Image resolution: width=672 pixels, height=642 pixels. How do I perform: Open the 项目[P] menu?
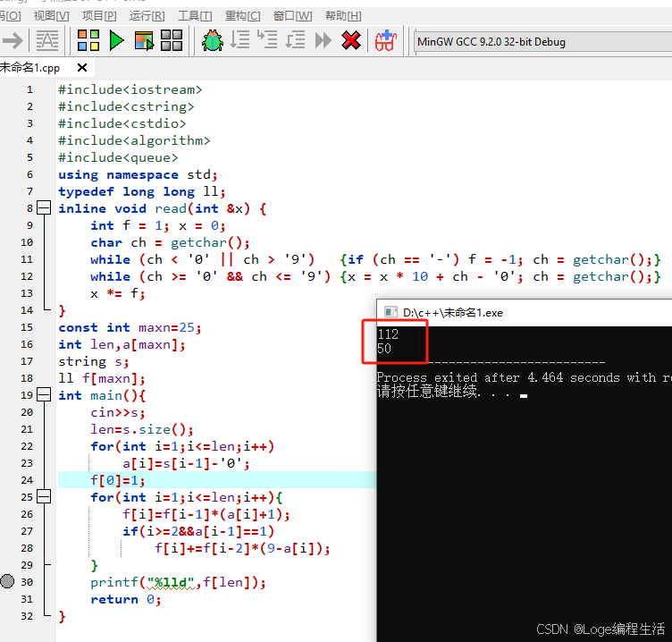tap(99, 16)
